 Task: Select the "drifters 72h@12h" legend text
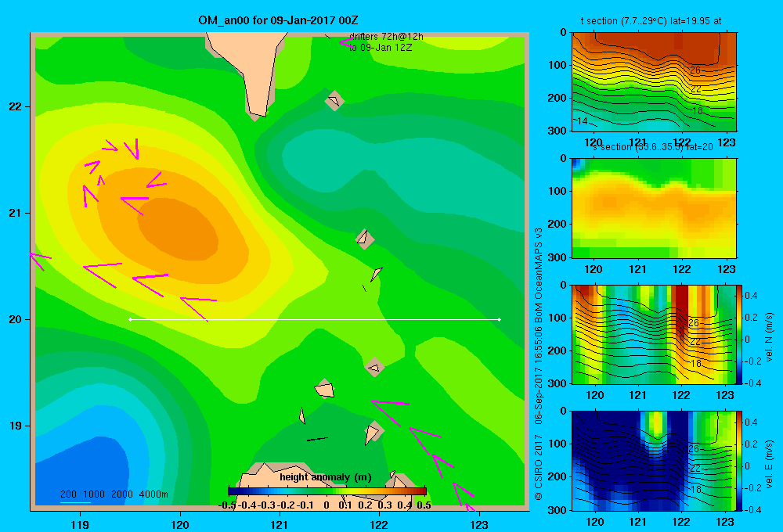pyautogui.click(x=386, y=37)
